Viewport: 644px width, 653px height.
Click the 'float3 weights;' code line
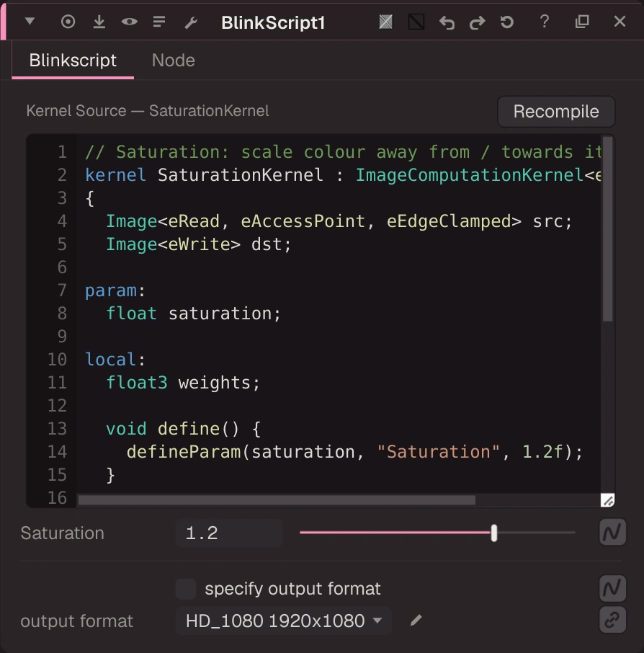pos(183,383)
